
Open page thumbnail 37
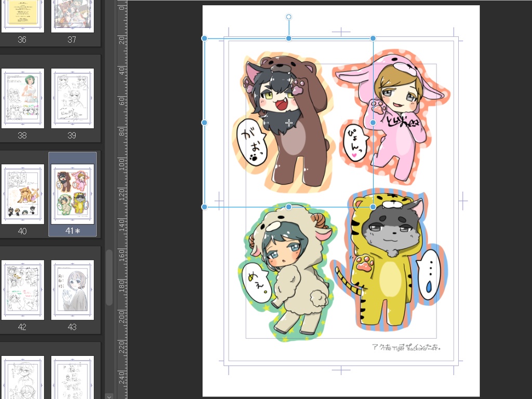click(73, 16)
